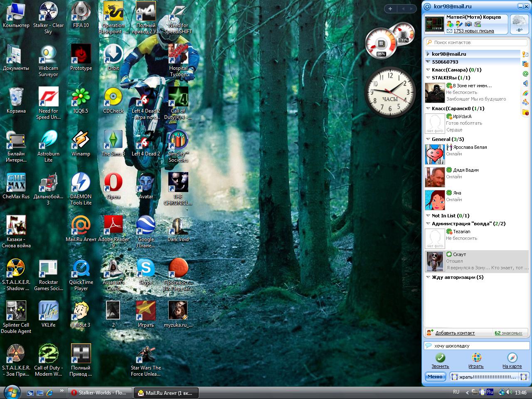Open the Avatar game desktop icon
532x399 pixels.
coord(146,186)
